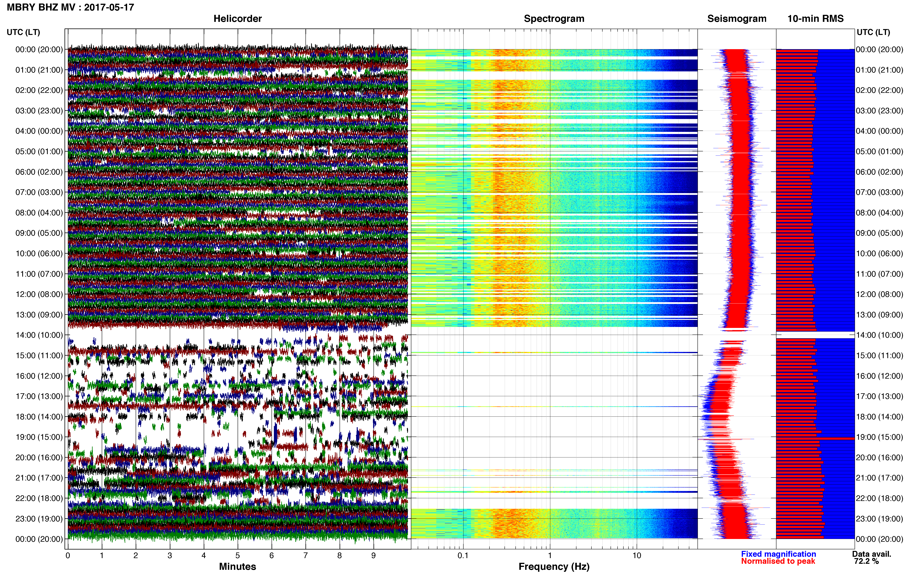Viewport: 924px width, 578px height.
Task: Click the Normalised to peak legend entry
Action: pyautogui.click(x=778, y=561)
